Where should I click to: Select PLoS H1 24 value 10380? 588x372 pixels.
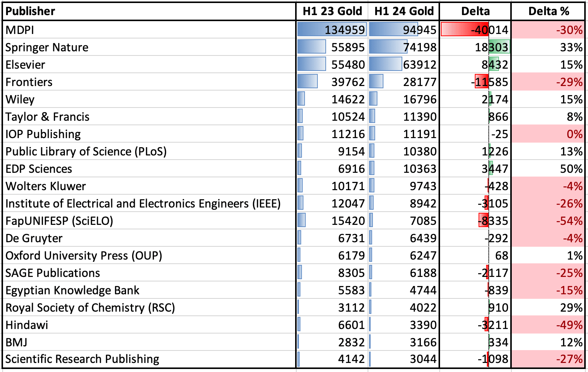(404, 151)
